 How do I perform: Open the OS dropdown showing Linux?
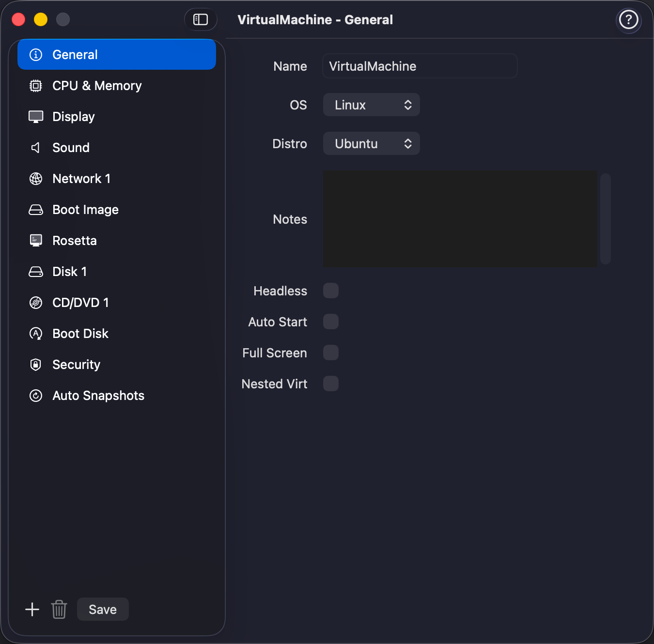pyautogui.click(x=371, y=105)
